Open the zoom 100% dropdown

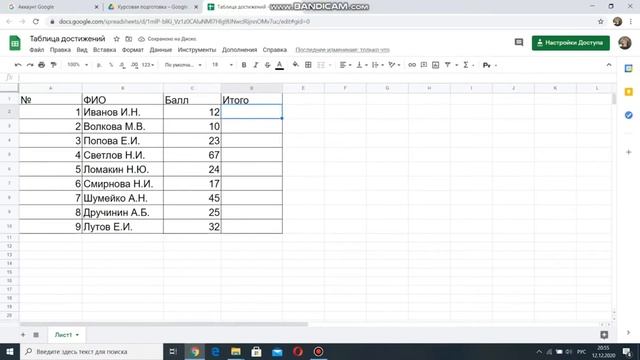78,65
